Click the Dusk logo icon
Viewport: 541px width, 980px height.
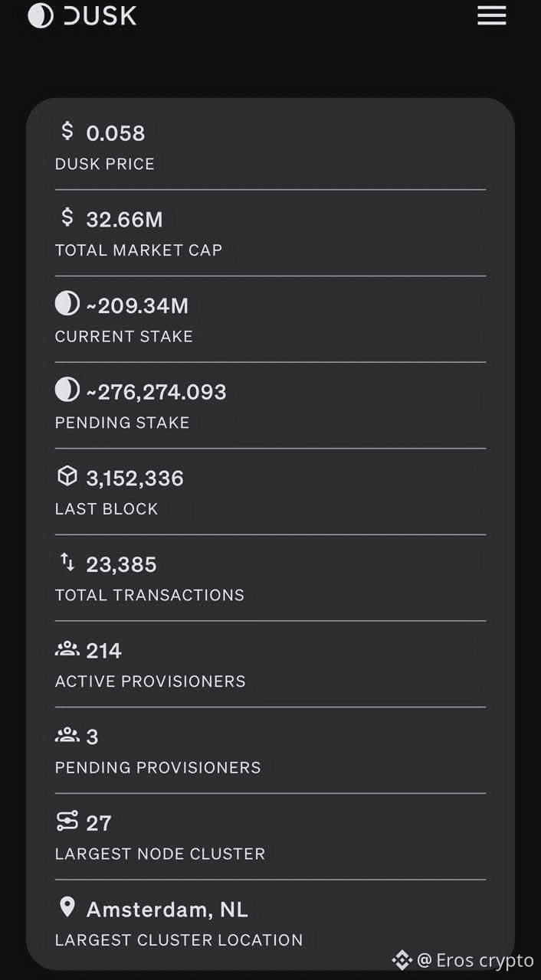point(41,15)
